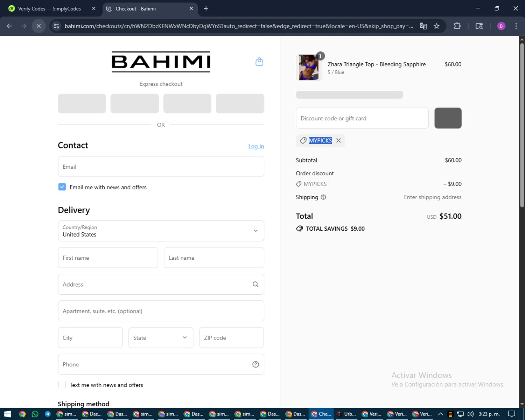Open WhatsApp from the taskbar
Viewport: 525px width, 420px height.
(x=35, y=414)
